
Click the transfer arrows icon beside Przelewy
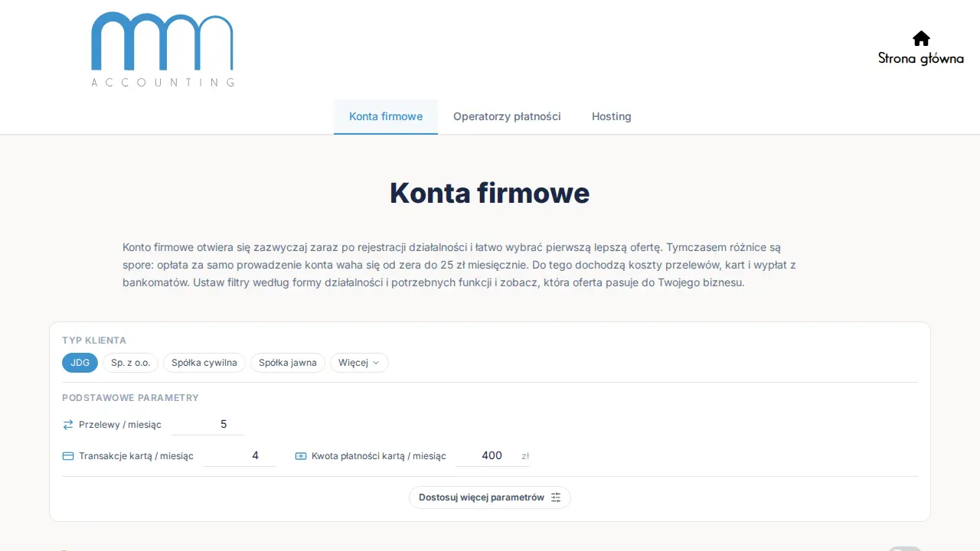coord(68,425)
